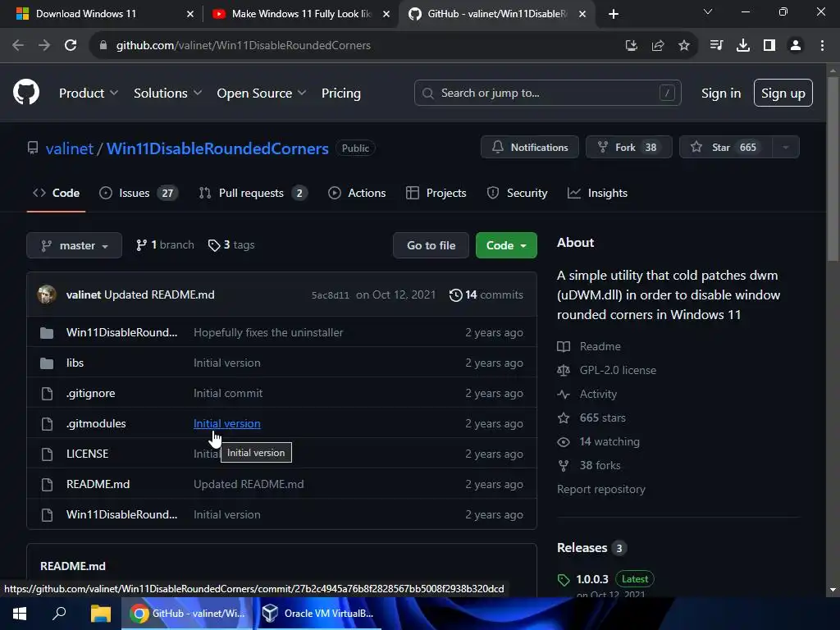
Task: Star the repository
Action: [x=725, y=148]
